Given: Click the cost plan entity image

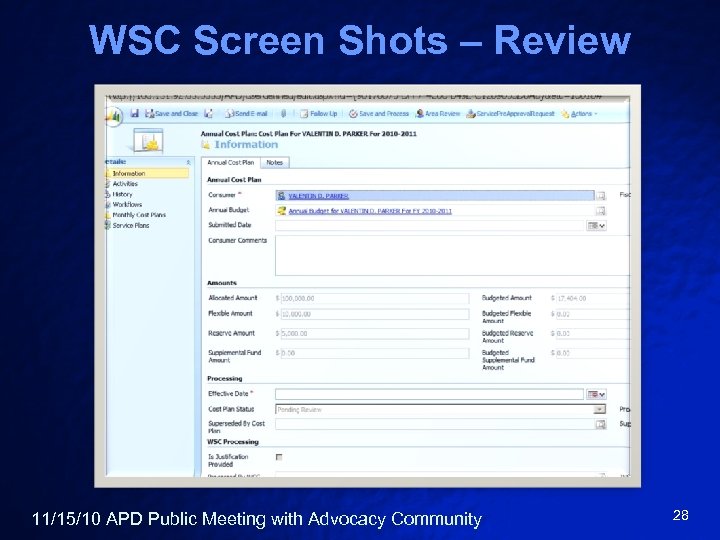Looking at the screenshot, I should pos(148,141).
